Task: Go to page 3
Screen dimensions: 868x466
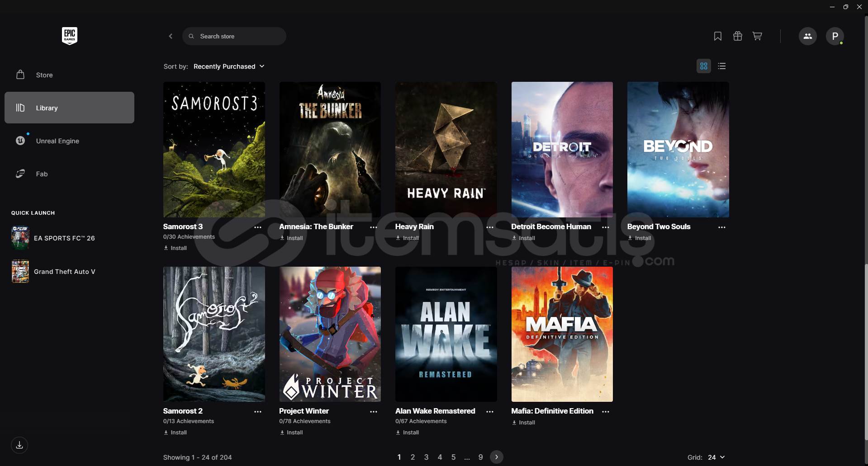Action: (x=426, y=457)
